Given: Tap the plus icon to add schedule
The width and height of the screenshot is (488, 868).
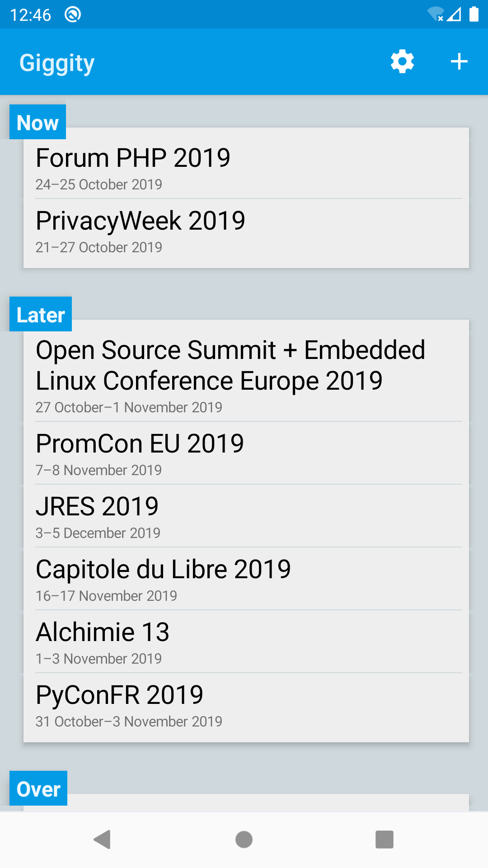Looking at the screenshot, I should coord(459,61).
